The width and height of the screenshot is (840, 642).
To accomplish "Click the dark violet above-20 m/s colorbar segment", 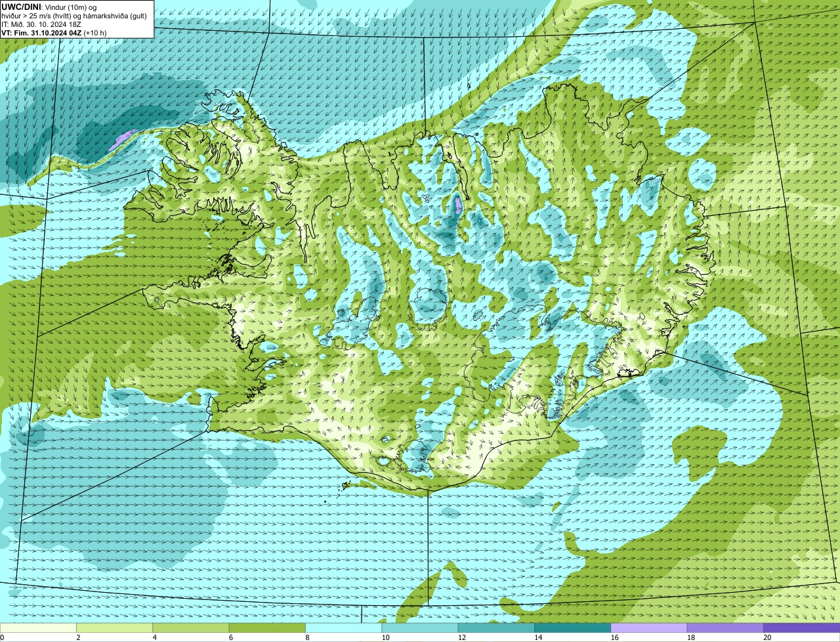I will click(802, 628).
